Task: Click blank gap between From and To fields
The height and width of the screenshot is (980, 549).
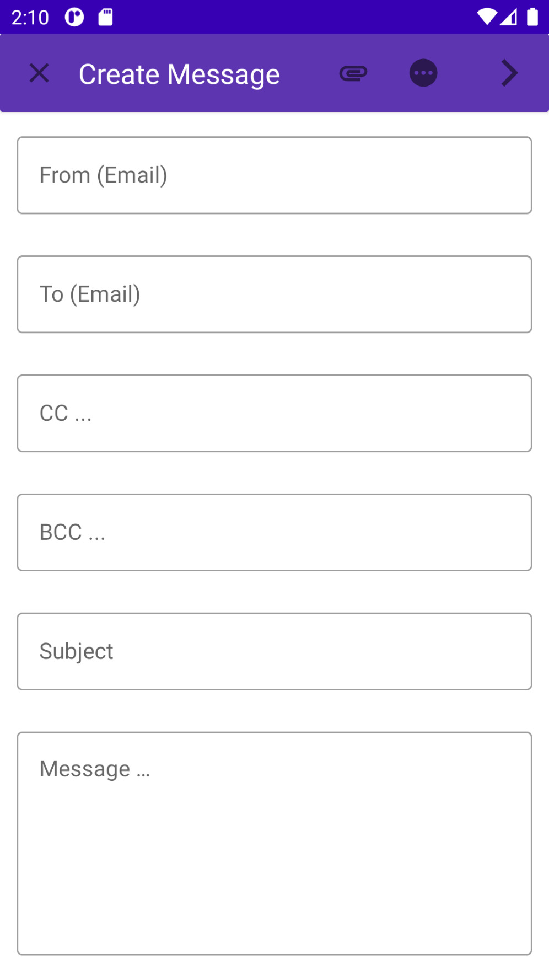Action: pos(274,235)
